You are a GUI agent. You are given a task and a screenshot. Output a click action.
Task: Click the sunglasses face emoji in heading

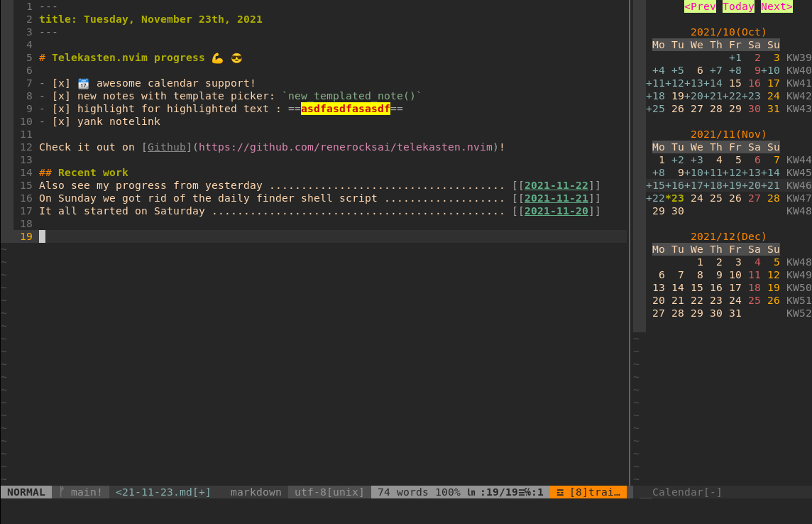[x=237, y=58]
